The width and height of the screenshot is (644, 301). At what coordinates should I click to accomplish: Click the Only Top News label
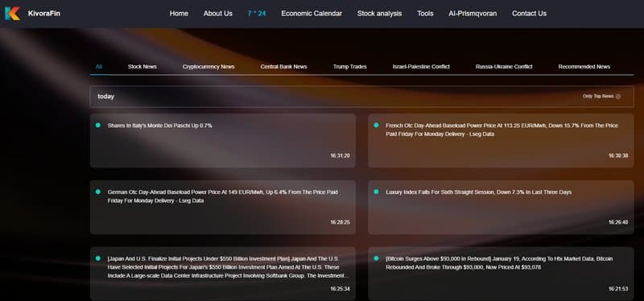point(598,96)
